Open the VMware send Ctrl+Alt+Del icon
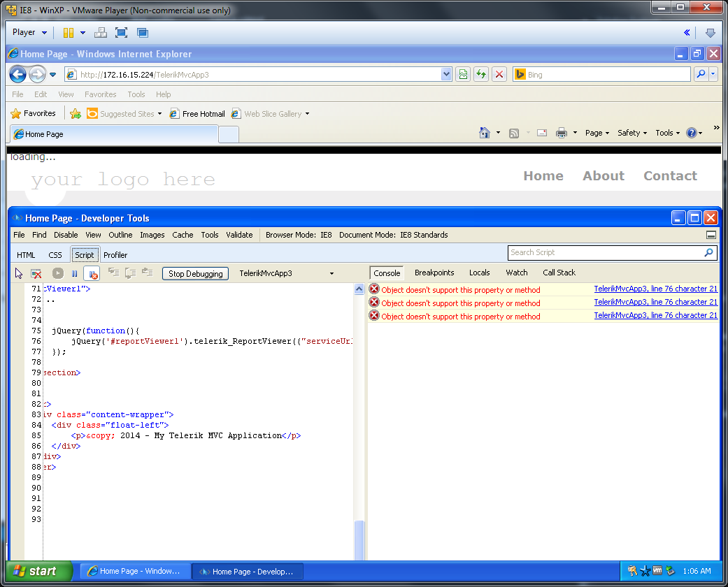Screen dimensions: 728x587 pyautogui.click(x=100, y=32)
